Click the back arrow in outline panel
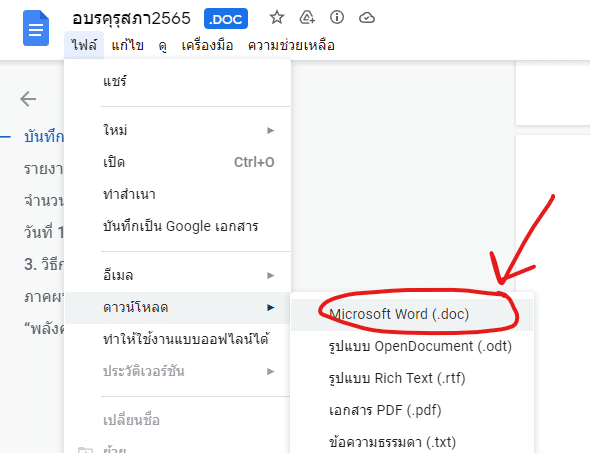Viewport: 590px width, 453px height. point(28,99)
